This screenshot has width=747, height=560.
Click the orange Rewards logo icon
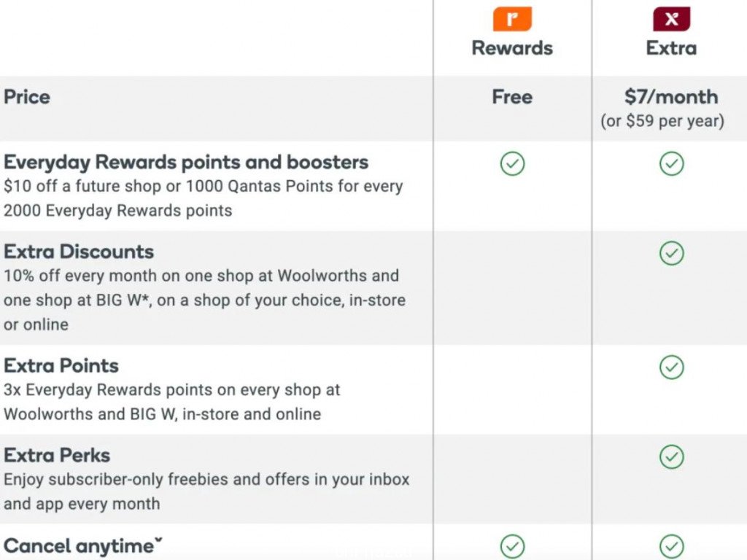(x=512, y=19)
